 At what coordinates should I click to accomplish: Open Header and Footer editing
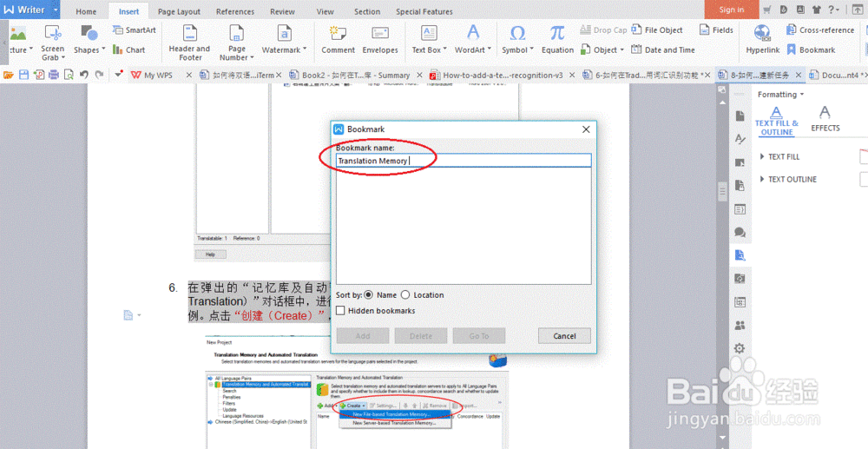pyautogui.click(x=189, y=42)
